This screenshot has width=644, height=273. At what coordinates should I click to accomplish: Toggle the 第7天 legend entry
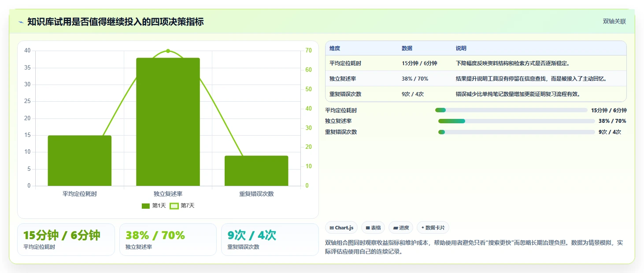[x=182, y=206]
